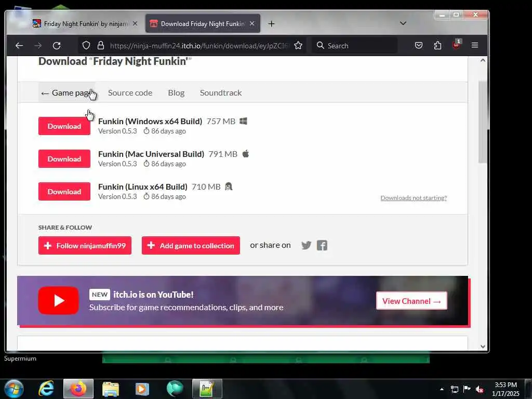Close the 'Friday Night Funkin' by ninjam' tab
This screenshot has height=399, width=532.
pyautogui.click(x=135, y=23)
